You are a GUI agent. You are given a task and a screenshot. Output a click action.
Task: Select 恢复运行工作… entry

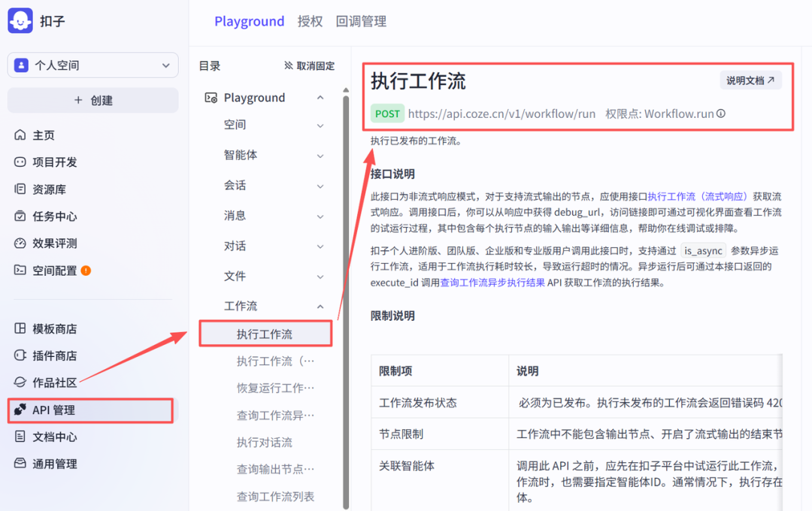(x=275, y=388)
